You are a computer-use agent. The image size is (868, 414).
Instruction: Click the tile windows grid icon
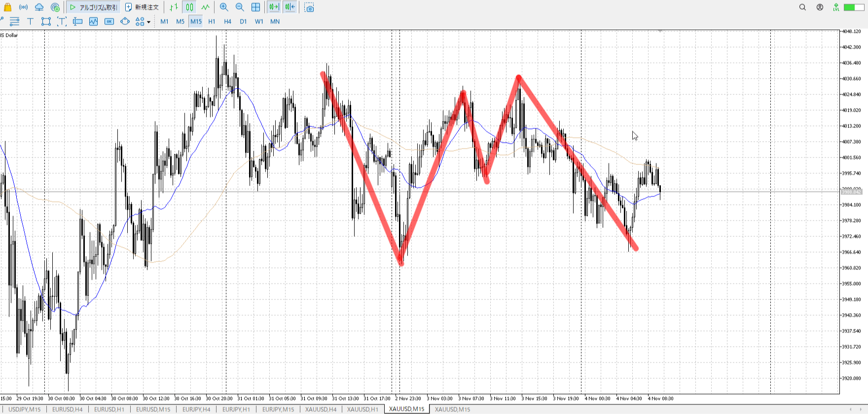pos(255,7)
